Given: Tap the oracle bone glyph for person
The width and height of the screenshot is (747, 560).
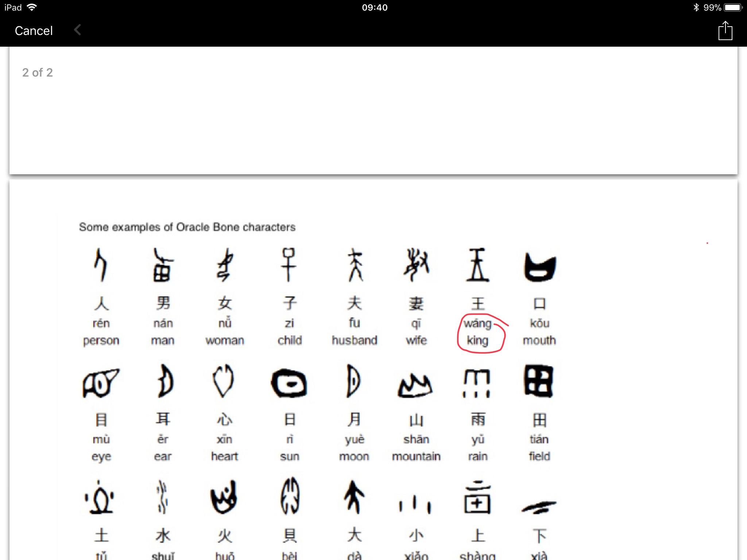Looking at the screenshot, I should coord(101,265).
